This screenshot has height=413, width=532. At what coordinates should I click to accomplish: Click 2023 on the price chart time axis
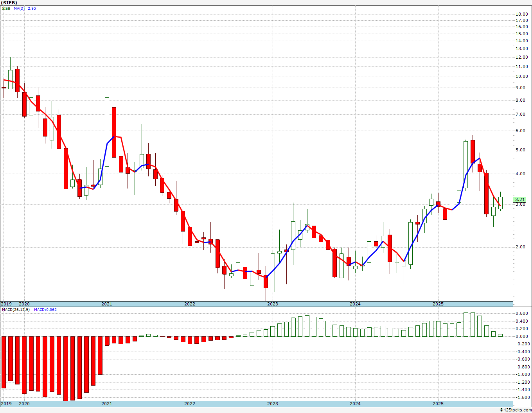[273, 304]
